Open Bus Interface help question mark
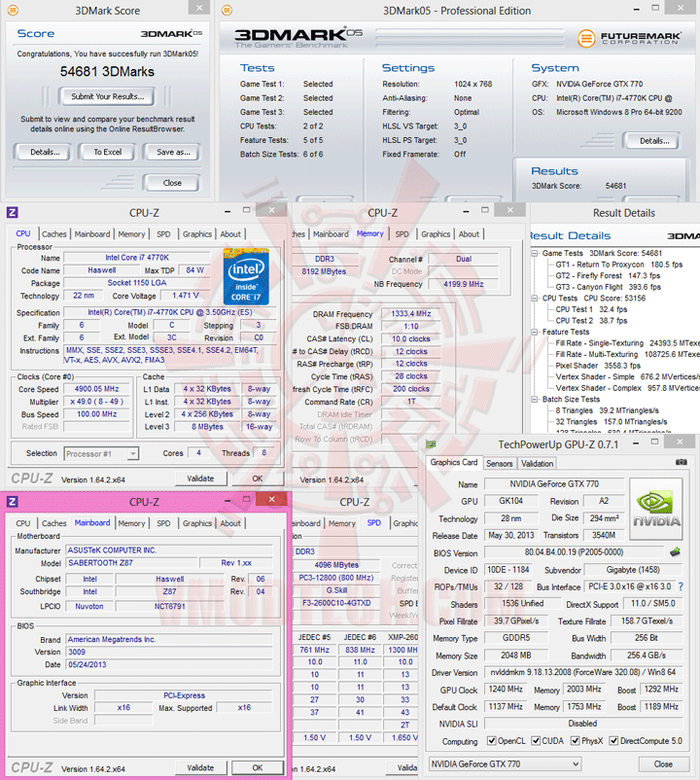 [681, 587]
